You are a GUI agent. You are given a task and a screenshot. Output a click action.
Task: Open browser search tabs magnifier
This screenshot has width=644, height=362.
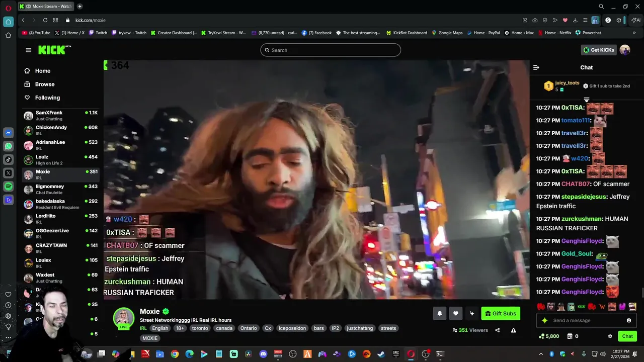click(x=601, y=7)
